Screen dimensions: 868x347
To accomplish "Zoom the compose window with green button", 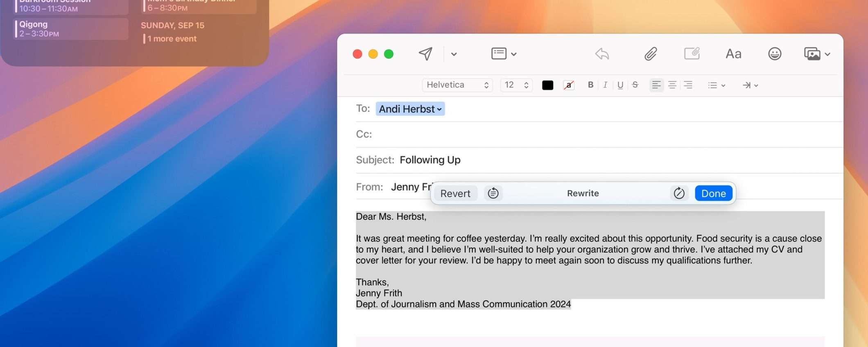I will (x=389, y=54).
